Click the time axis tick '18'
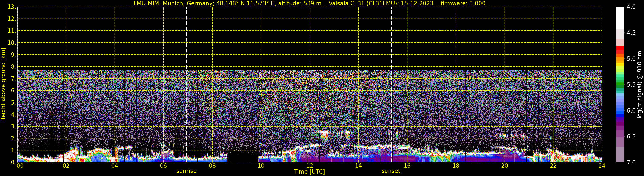644x176 pixels. tap(456, 166)
